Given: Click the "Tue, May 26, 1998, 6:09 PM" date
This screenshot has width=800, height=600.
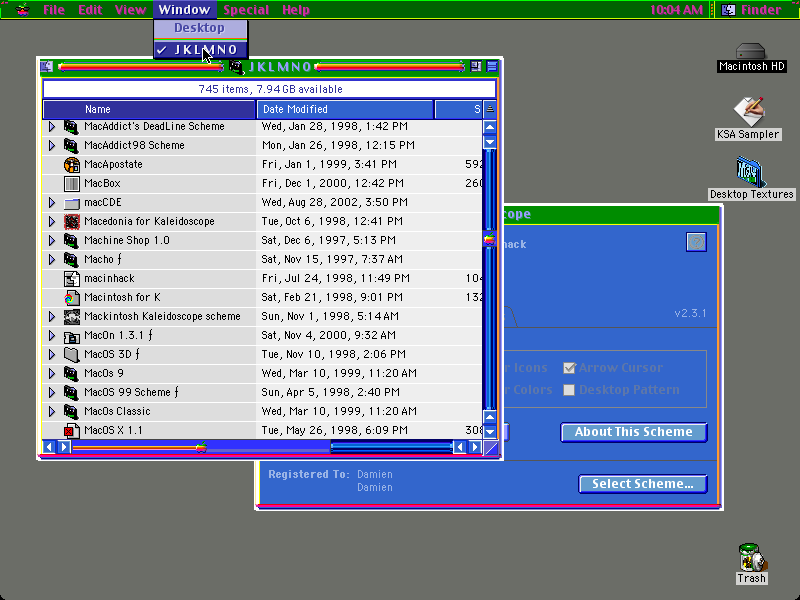Looking at the screenshot, I should tap(335, 431).
